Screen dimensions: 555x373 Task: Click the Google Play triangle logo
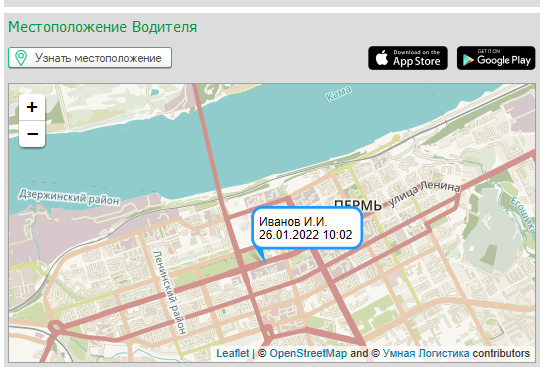(x=468, y=60)
